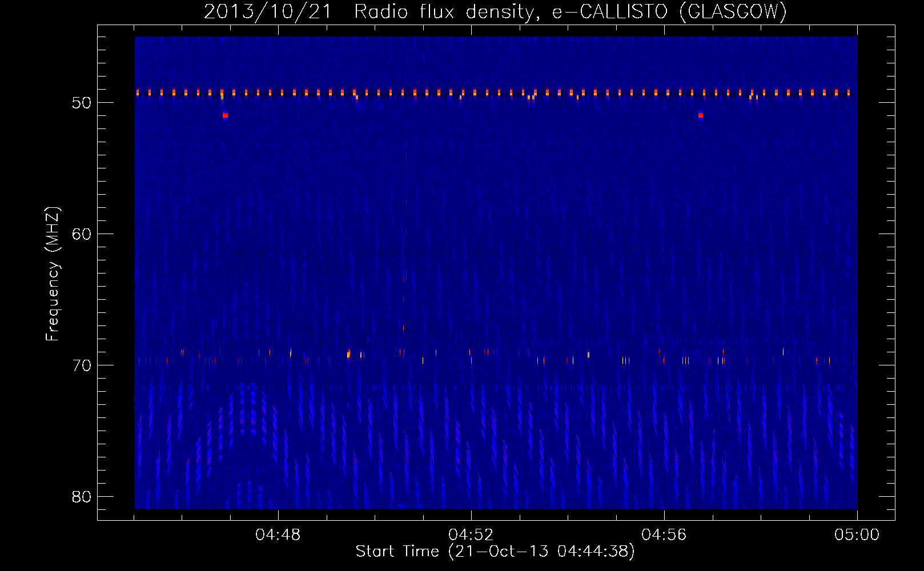Click the red burst marker near 04:47 at 51 MHz
The width and height of the screenshot is (924, 571).
pyautogui.click(x=225, y=115)
